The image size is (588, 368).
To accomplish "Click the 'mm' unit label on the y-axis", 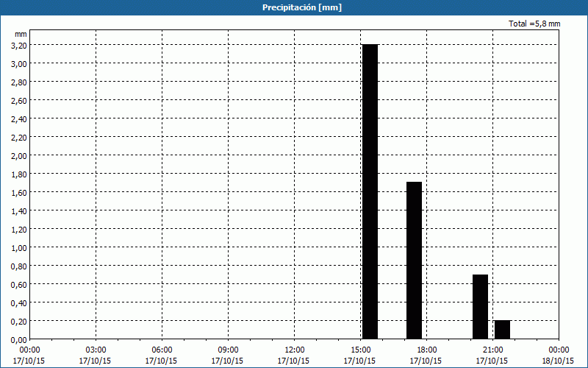I will 21,34.
